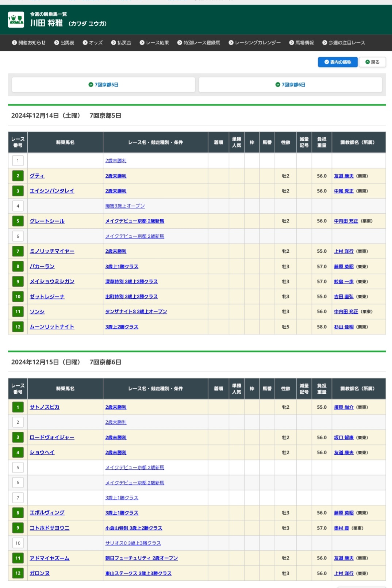Screen dimensions: 392x588
Task: Open オッズ menu item
Action: (x=93, y=43)
